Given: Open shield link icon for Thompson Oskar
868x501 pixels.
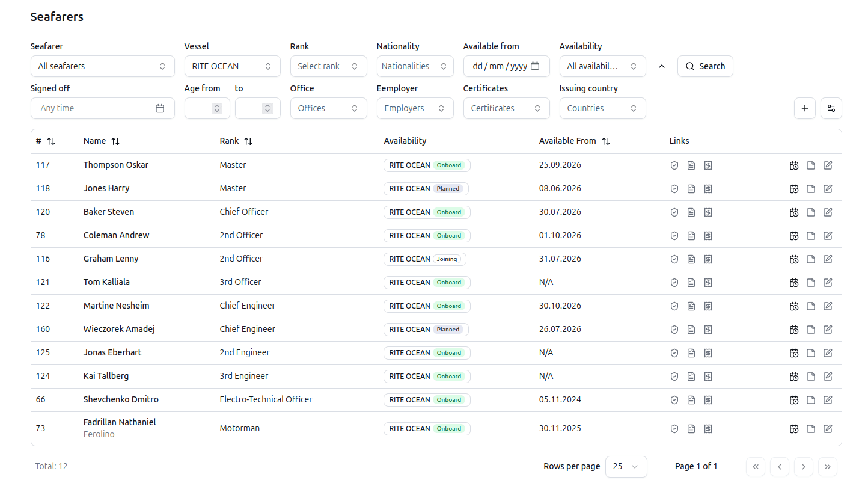Looking at the screenshot, I should [674, 165].
